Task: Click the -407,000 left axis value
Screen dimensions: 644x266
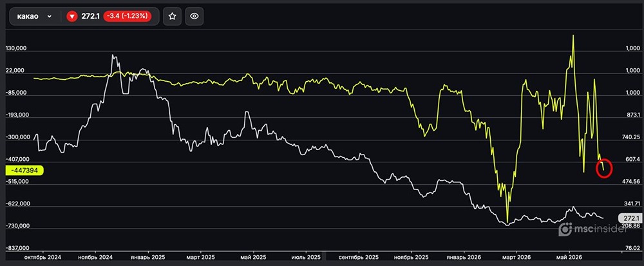Action: pyautogui.click(x=16, y=159)
